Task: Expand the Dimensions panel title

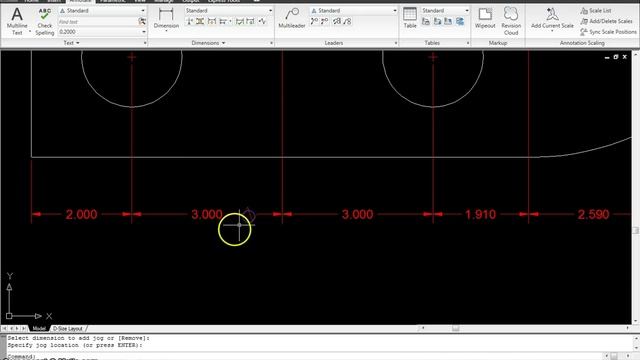Action: pyautogui.click(x=208, y=43)
